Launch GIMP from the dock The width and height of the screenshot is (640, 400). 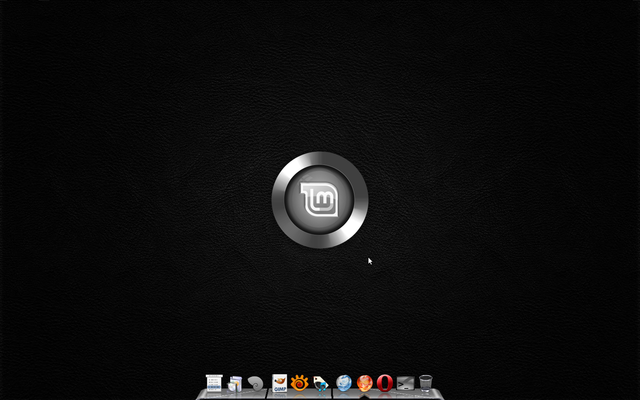[x=280, y=383]
